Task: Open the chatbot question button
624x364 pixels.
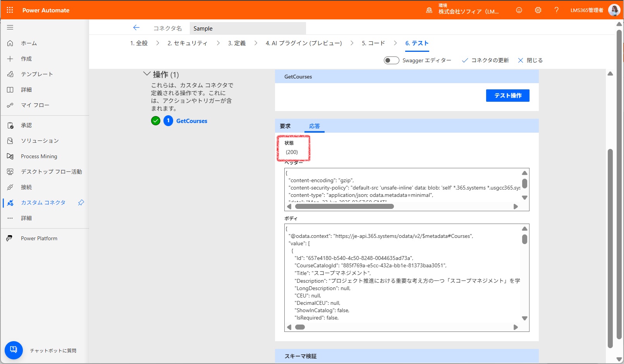Action: 14,350
